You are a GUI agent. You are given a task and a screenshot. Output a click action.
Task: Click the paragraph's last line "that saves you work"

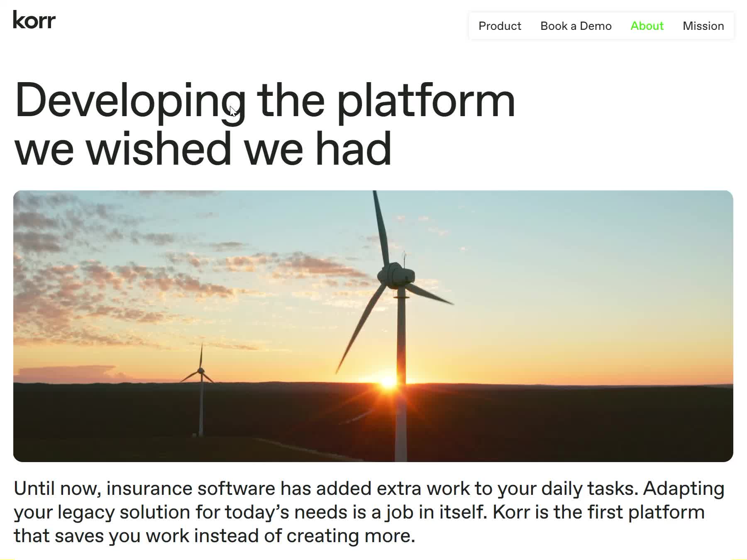click(x=214, y=536)
